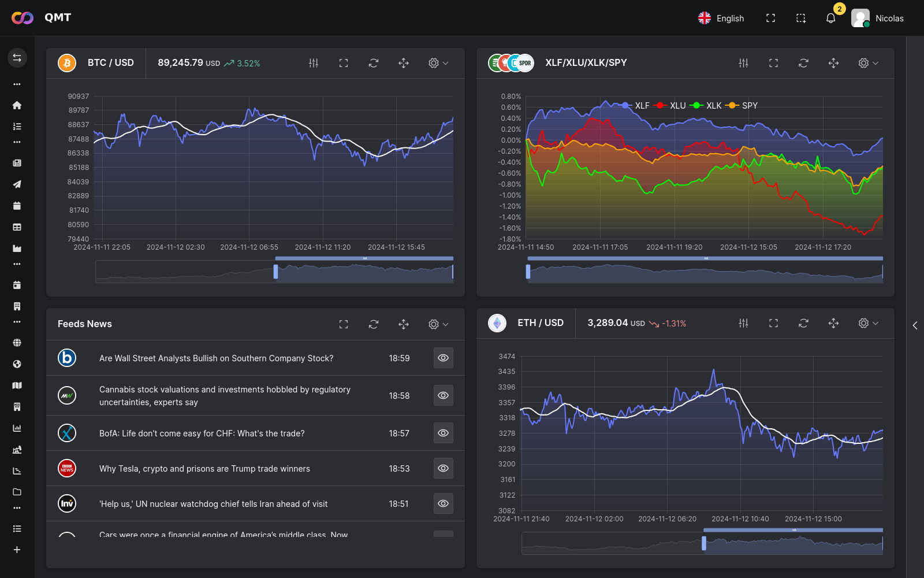Image resolution: width=924 pixels, height=578 pixels.
Task: Click the QMT logo
Action: 41,18
